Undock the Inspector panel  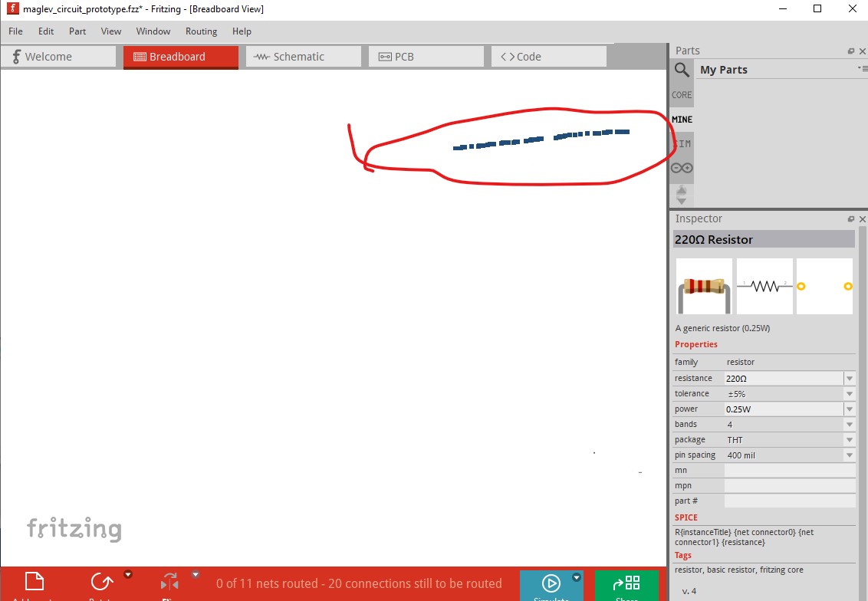(851, 219)
